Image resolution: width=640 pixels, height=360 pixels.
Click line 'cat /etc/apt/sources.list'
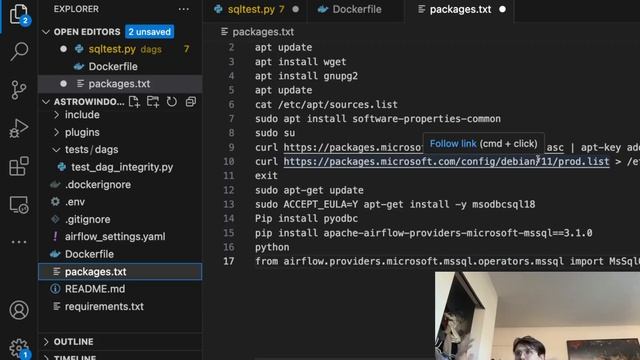click(x=326, y=104)
